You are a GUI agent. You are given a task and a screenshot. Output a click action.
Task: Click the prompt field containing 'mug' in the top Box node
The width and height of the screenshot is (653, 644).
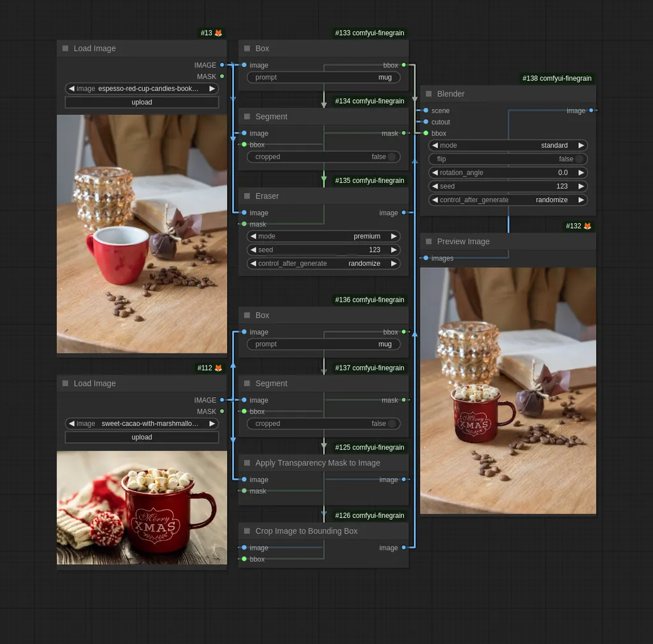[x=323, y=77]
